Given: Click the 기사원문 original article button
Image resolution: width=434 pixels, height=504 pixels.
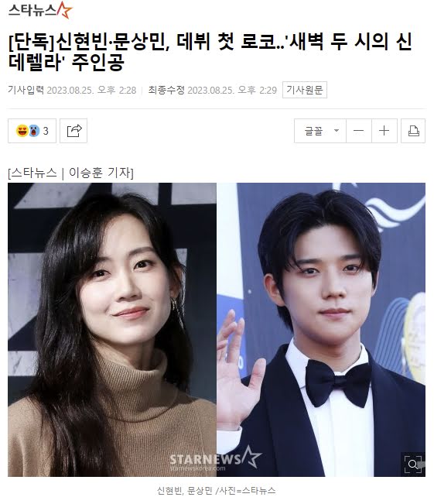Looking at the screenshot, I should (x=305, y=90).
